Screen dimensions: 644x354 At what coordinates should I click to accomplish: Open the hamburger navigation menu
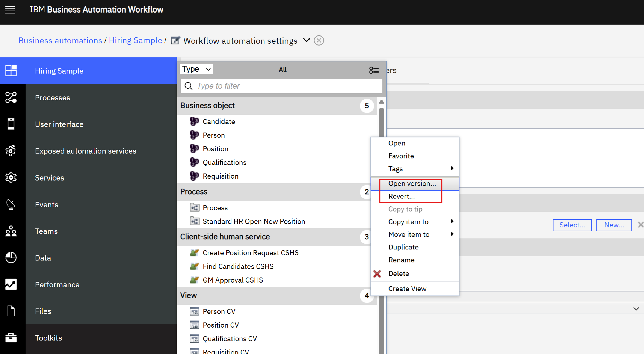10,10
